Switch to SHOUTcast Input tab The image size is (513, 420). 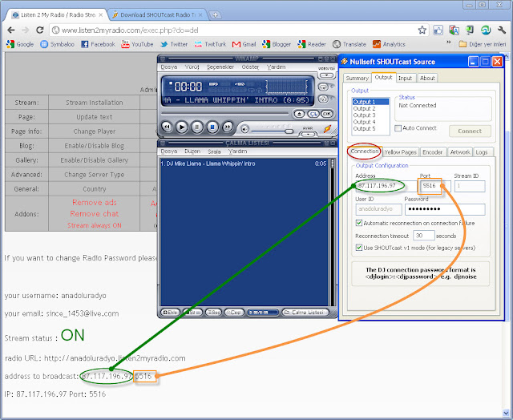405,79
